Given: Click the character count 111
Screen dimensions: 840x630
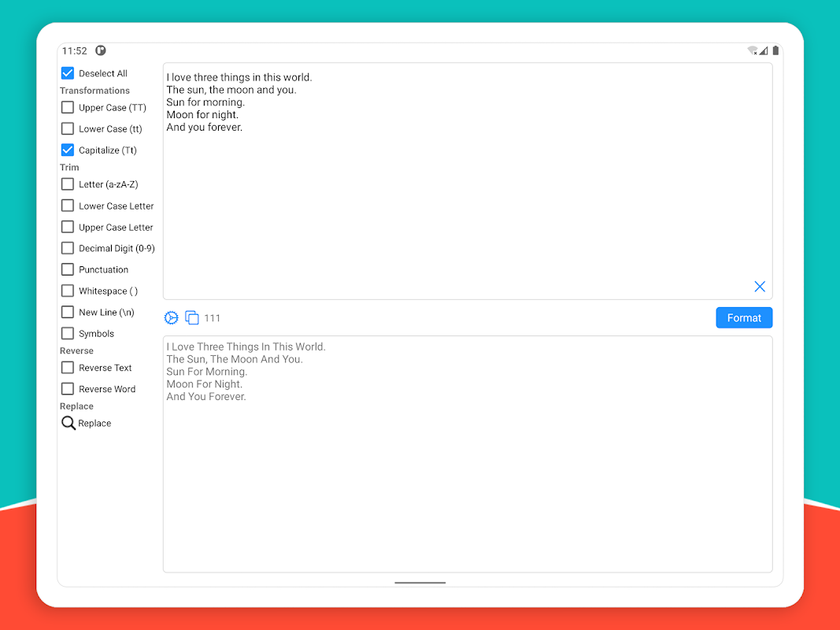Looking at the screenshot, I should coord(212,318).
